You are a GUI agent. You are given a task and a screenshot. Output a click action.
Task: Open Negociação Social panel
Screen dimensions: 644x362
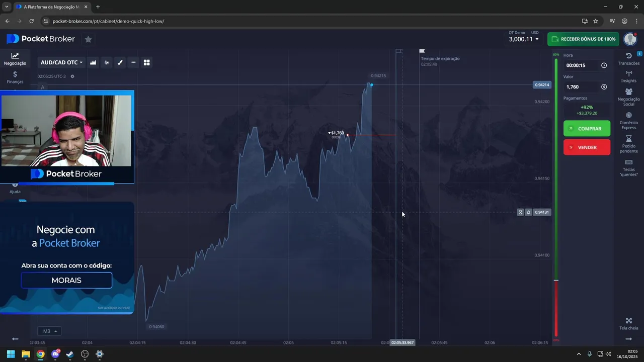click(629, 97)
